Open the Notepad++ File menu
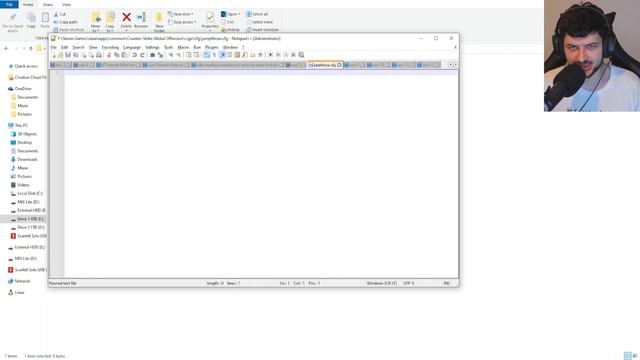This screenshot has width=640, height=360. click(53, 47)
